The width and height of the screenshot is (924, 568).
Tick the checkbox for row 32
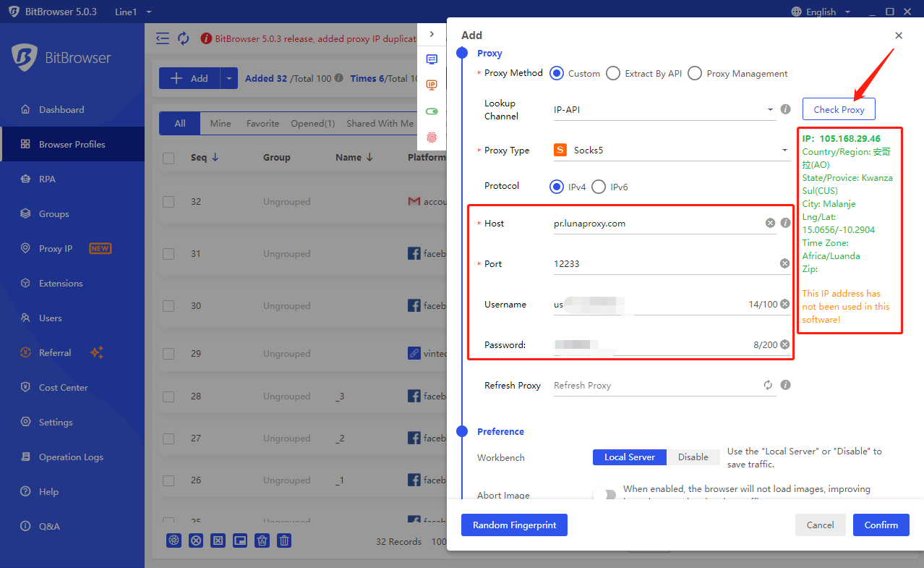tap(168, 202)
